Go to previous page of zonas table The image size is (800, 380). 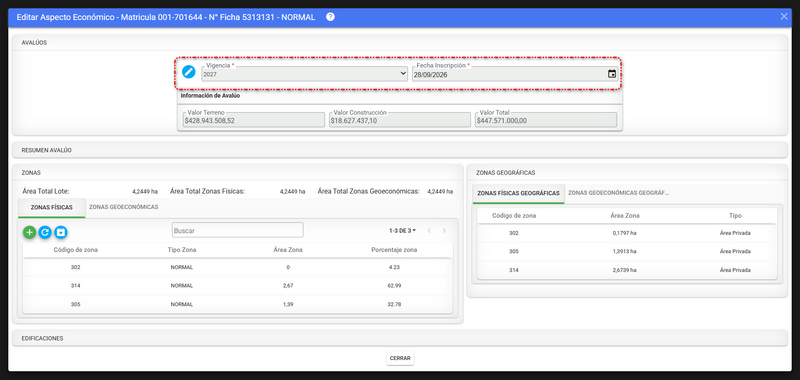(x=429, y=231)
